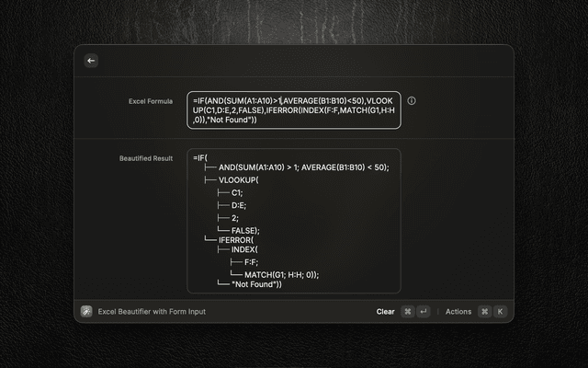This screenshot has width=588, height=368.
Task: Click the Return key icon next to Clear
Action: [424, 311]
